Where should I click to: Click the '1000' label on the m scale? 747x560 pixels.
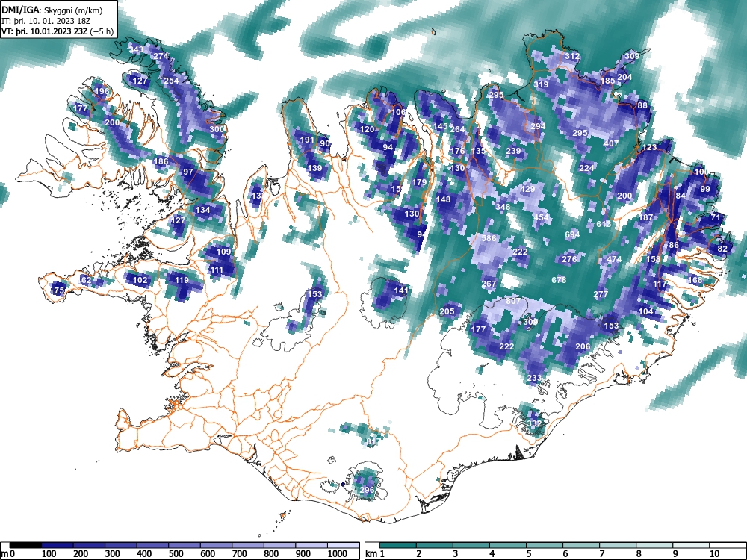pyautogui.click(x=338, y=554)
